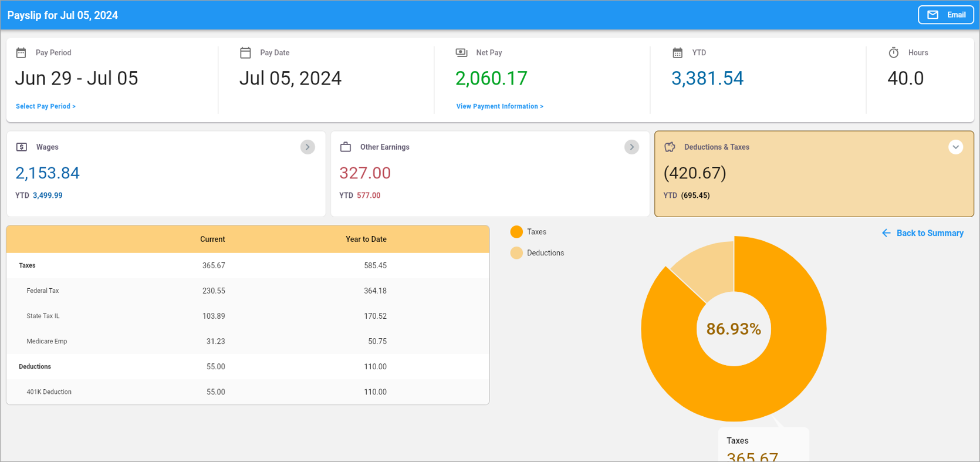The height and width of the screenshot is (462, 980).
Task: Go Back to Summary
Action: [x=922, y=233]
